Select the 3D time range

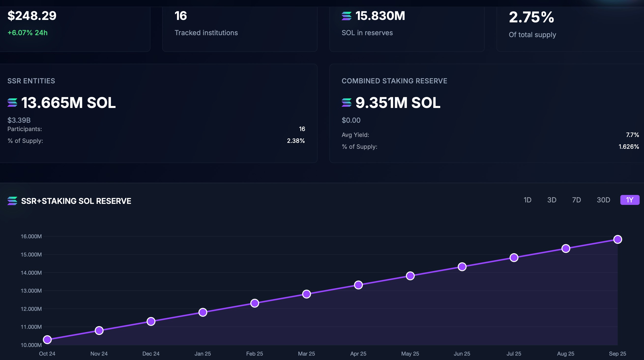point(552,200)
